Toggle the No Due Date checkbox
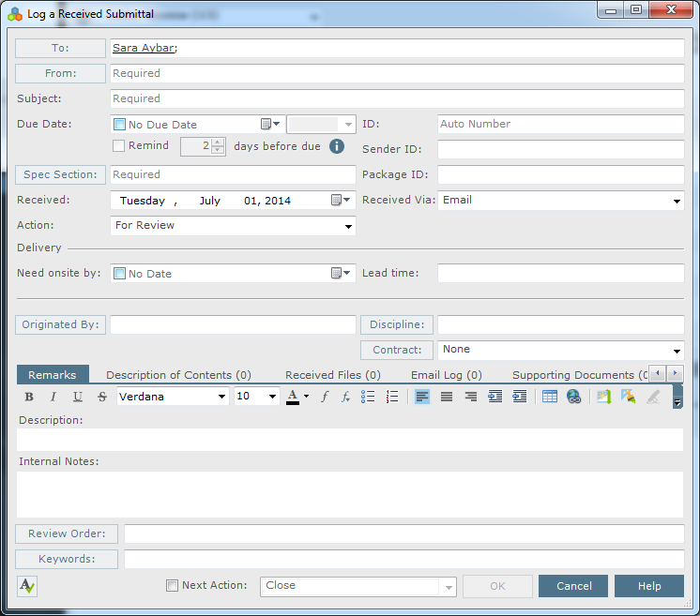The height and width of the screenshot is (616, 700). 119,124
